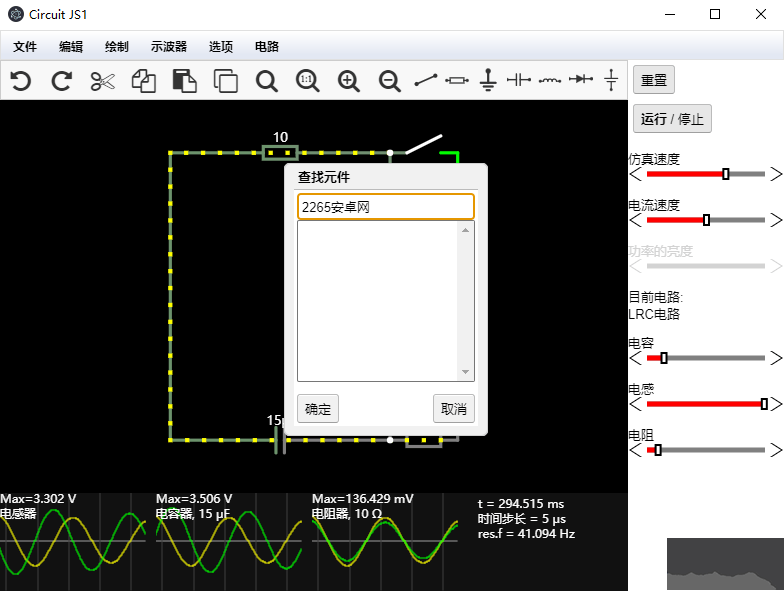
Task: Click the search field containing 2265安卓网
Action: tap(386, 206)
